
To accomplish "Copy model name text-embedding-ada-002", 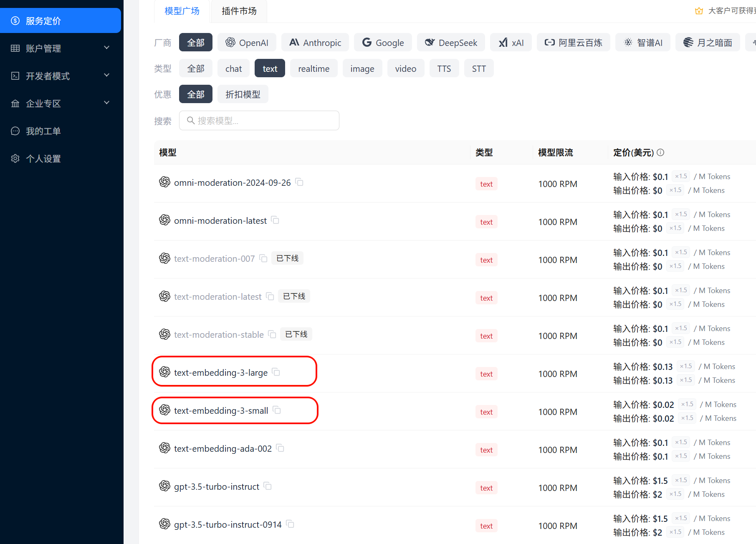I will (x=280, y=448).
